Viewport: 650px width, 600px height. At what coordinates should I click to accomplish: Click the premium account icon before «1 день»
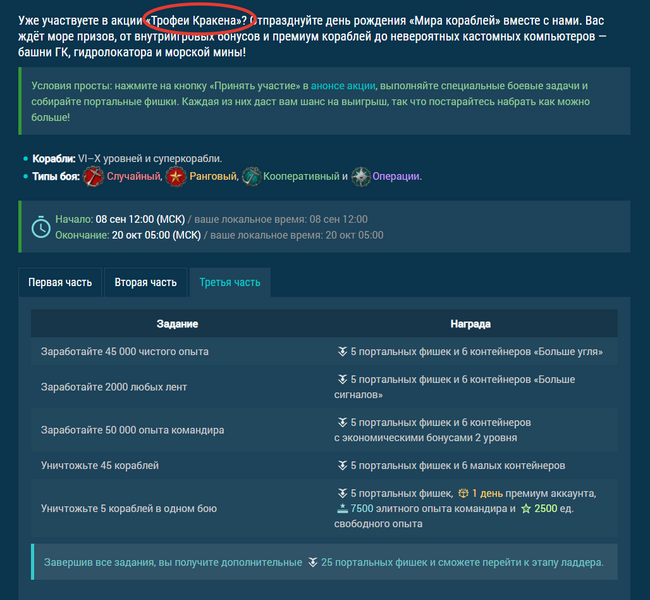[463, 493]
